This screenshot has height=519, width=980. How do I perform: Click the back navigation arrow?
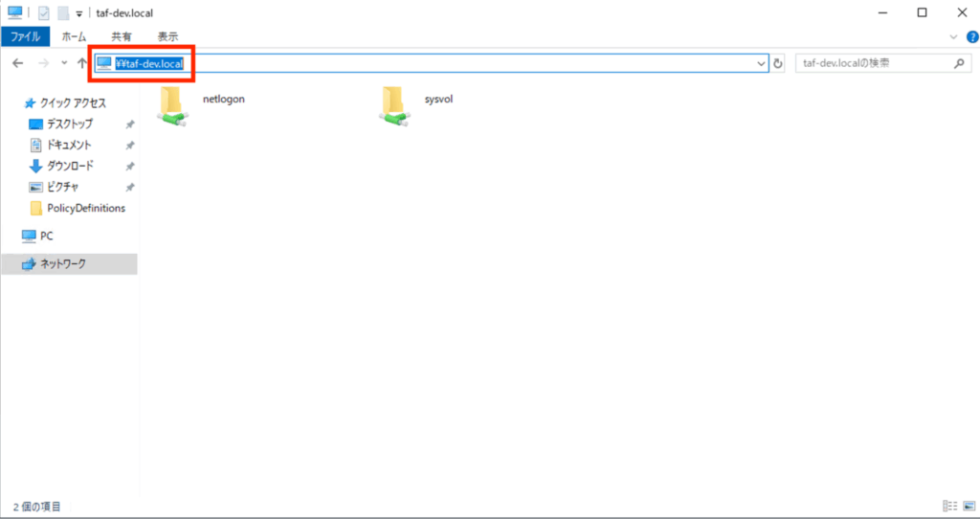[18, 63]
